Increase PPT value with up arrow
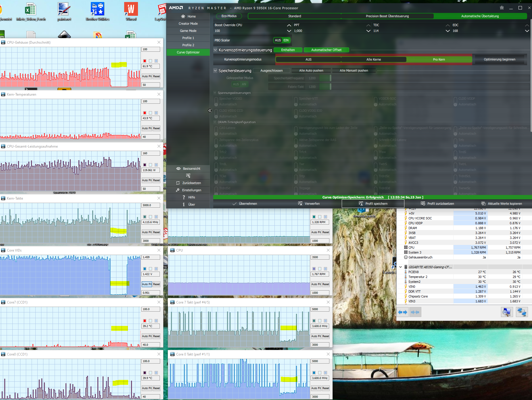Viewport: 532px width, 400px height. point(368,25)
